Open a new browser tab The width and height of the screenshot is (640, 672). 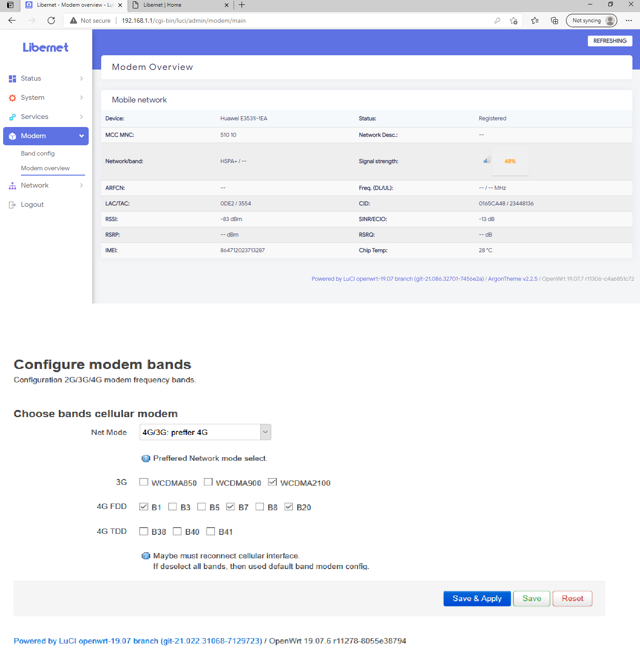click(x=242, y=5)
